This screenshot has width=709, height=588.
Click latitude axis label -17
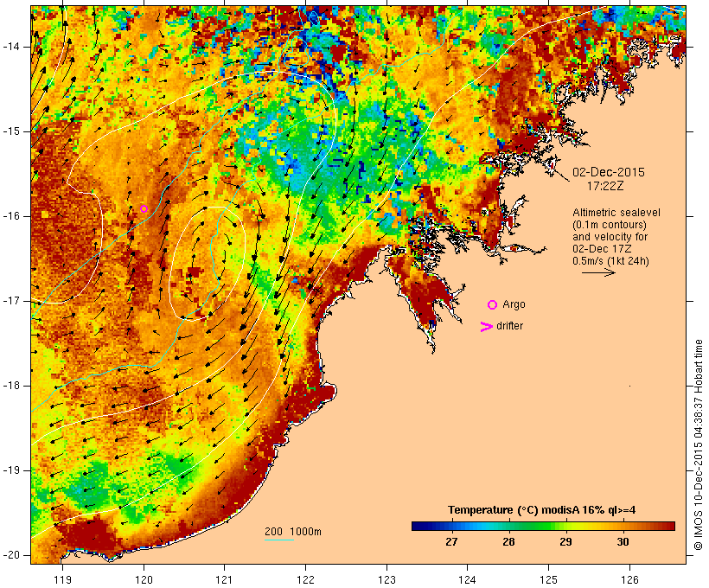10,301
